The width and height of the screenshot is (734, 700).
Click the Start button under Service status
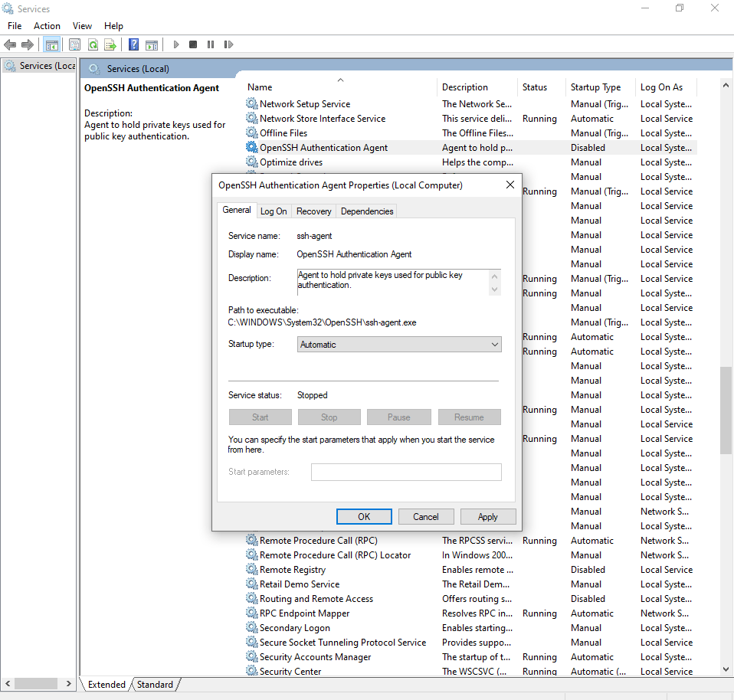click(261, 417)
